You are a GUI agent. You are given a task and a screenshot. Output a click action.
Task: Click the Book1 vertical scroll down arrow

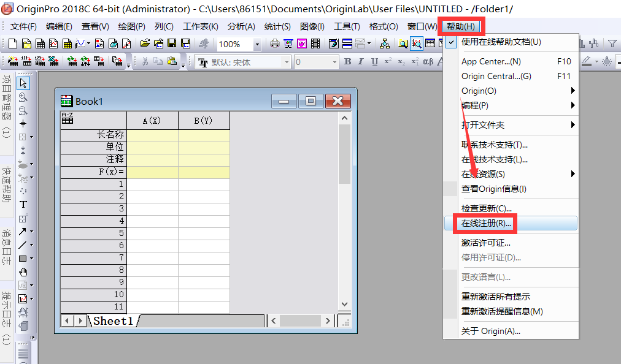345,305
